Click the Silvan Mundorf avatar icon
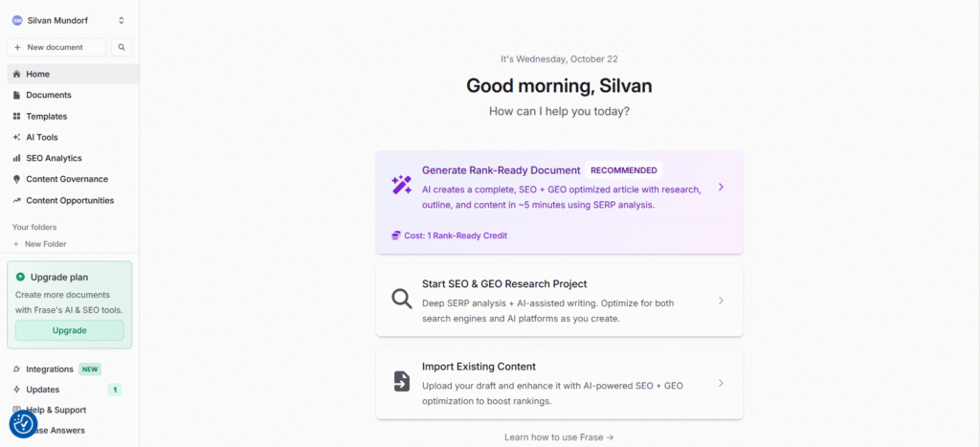 pos(17,20)
